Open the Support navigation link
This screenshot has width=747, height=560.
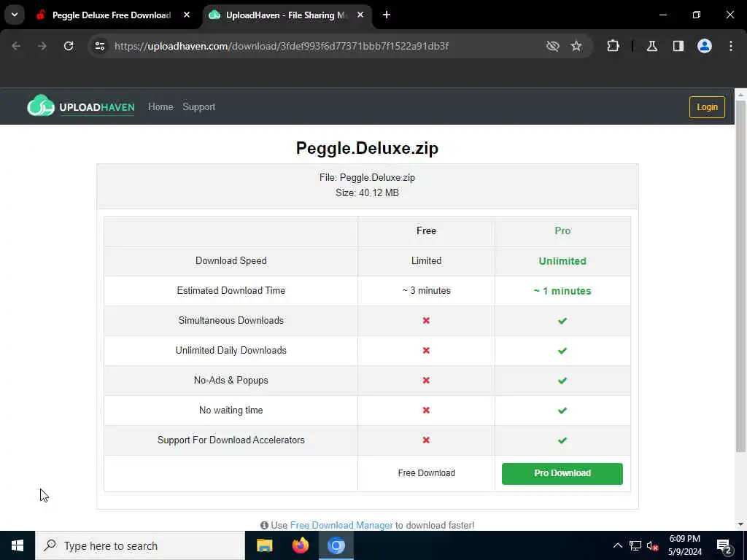[198, 106]
